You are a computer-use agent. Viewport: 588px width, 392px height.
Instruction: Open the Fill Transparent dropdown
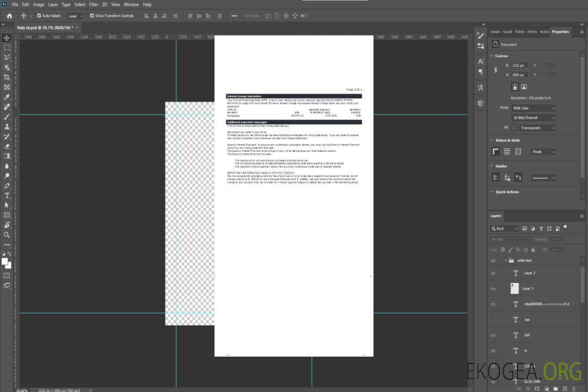pos(537,128)
